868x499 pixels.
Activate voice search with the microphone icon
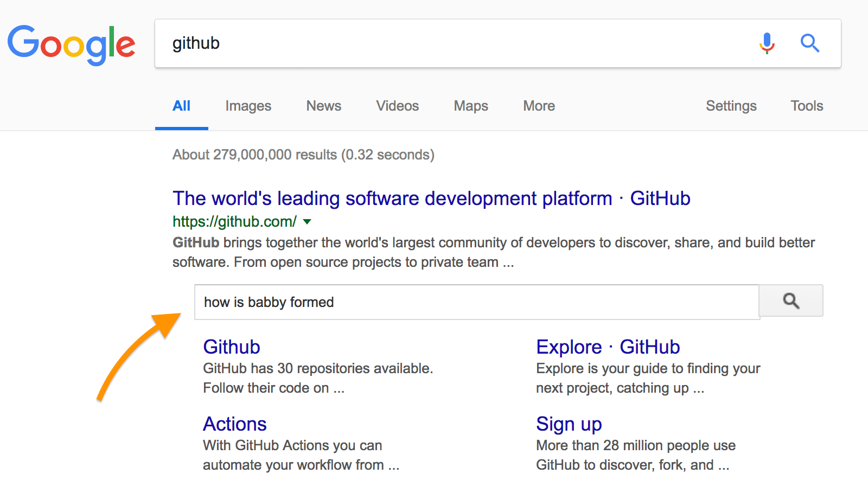pos(767,43)
